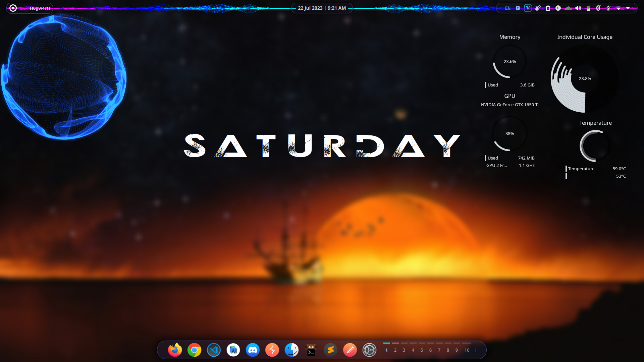Launch Android Studio from the dock
This screenshot has height=362, width=644.
[233, 350]
